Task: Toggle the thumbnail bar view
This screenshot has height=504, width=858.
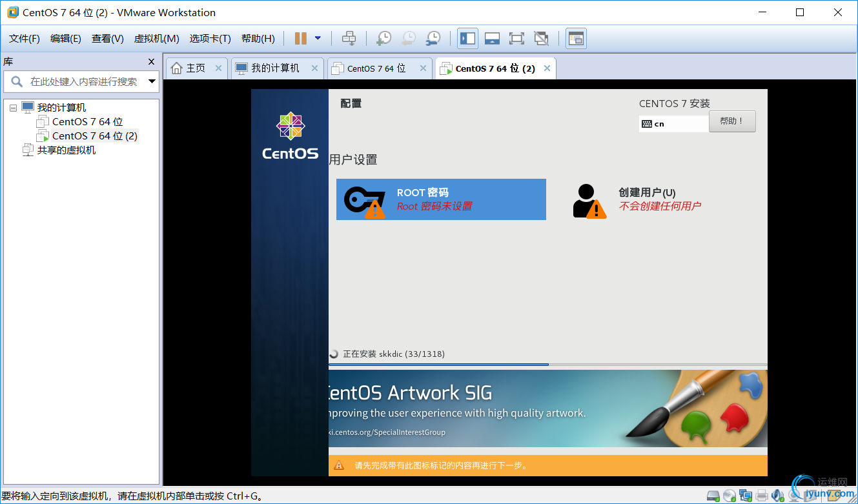Action: pyautogui.click(x=492, y=39)
